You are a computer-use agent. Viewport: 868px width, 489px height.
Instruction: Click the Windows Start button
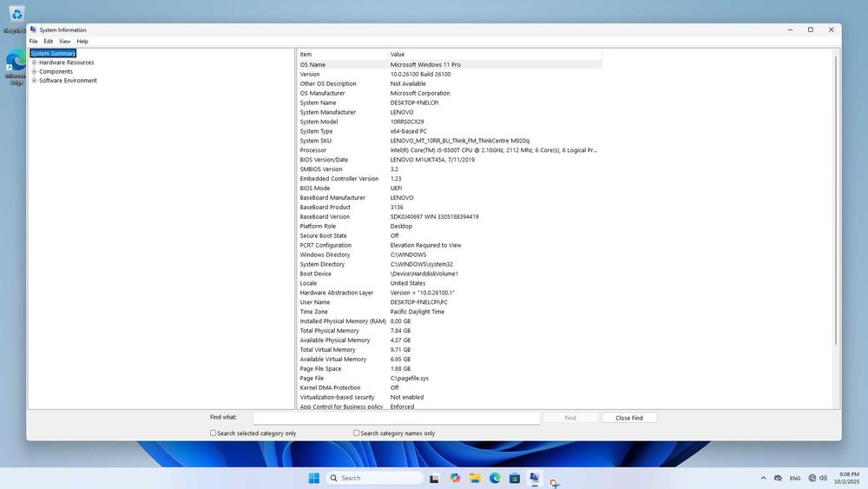(x=314, y=478)
